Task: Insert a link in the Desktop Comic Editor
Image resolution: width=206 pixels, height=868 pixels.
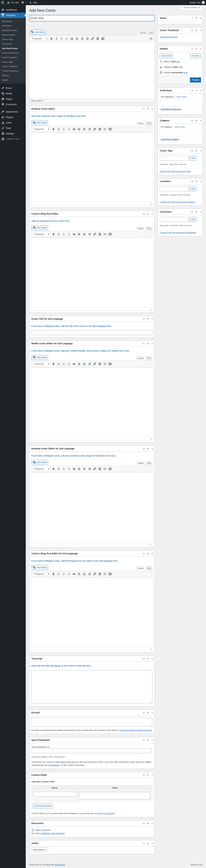Action: tap(94, 129)
